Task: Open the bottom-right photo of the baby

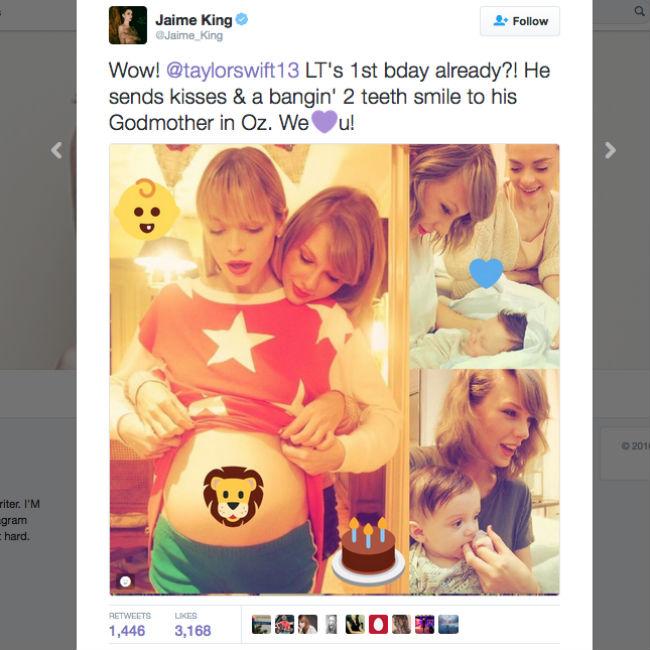Action: [x=484, y=482]
